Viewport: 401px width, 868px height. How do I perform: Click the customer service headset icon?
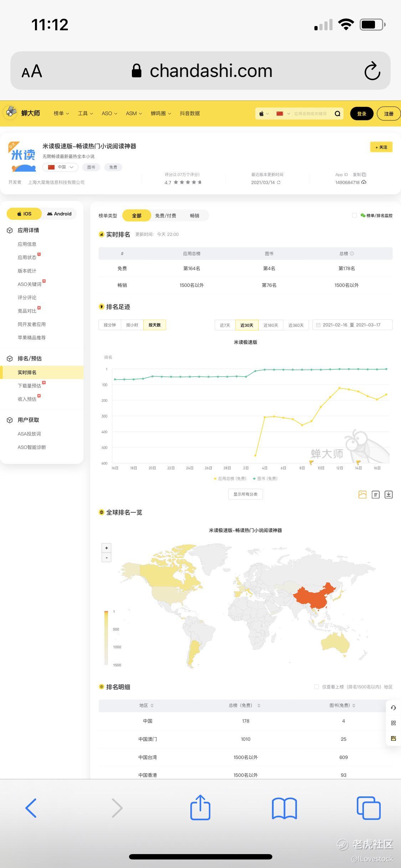tap(394, 708)
